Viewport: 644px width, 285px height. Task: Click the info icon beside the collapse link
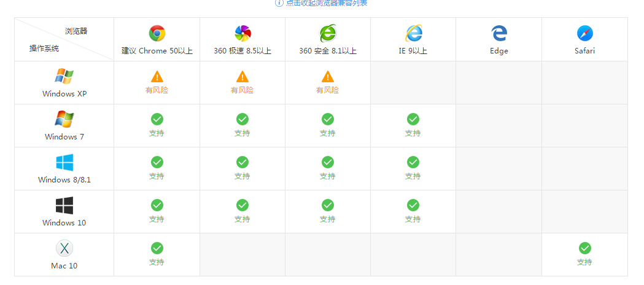pos(279,2)
